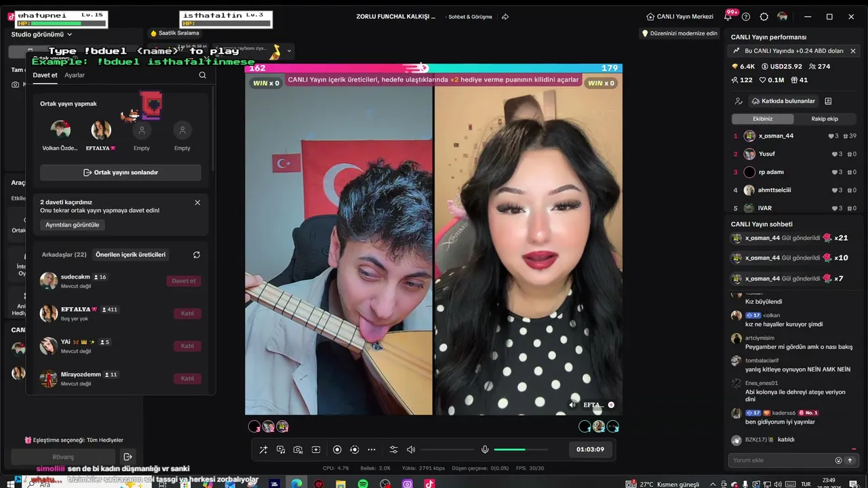Open the emoji picker in comment box
Image resolution: width=868 pixels, height=488 pixels.
click(x=838, y=460)
